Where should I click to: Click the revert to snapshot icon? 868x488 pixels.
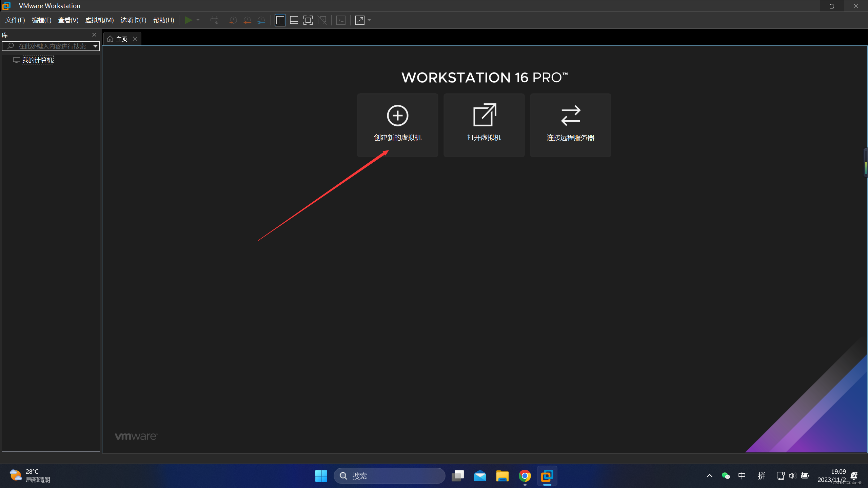coord(247,20)
